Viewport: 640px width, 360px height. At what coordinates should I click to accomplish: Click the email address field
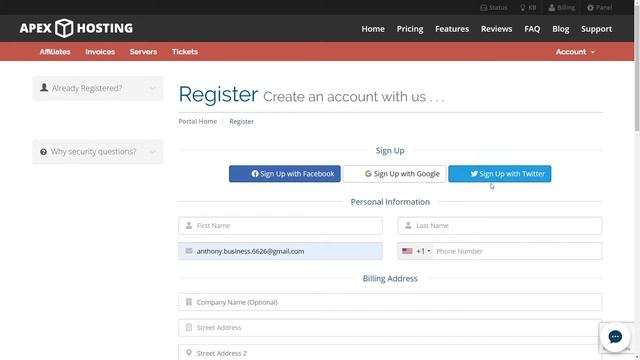[280, 251]
